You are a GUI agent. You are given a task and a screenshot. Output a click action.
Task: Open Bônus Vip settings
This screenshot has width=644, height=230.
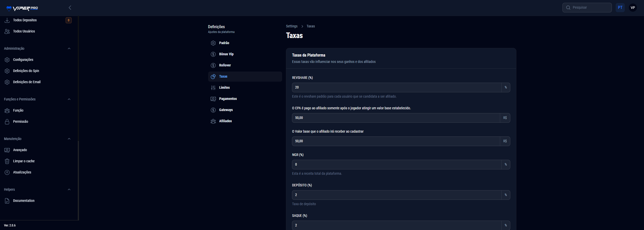(x=226, y=54)
